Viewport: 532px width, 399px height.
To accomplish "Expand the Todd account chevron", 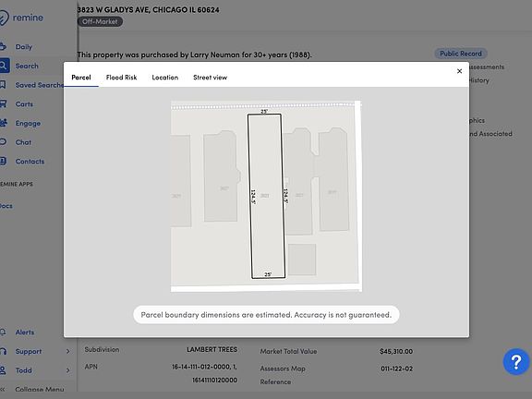I will (x=67, y=370).
